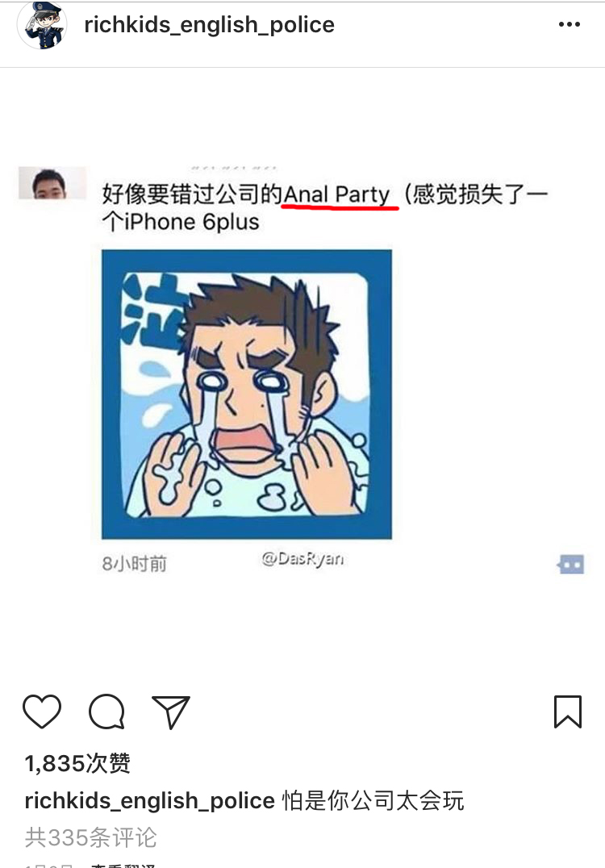
Task: View all 335 comments link
Action: [91, 837]
